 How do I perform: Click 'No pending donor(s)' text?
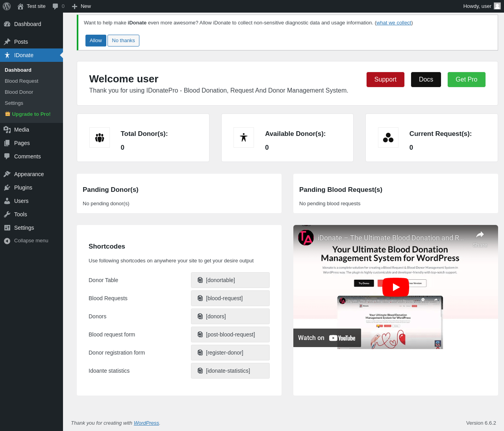coord(106,204)
